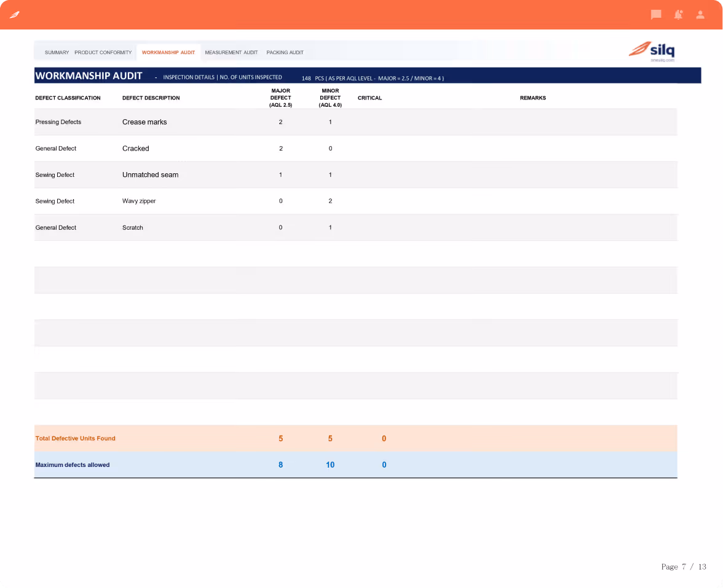Image resolution: width=723 pixels, height=588 pixels.
Task: Select the Total Defective Units Found row
Action: pos(355,438)
